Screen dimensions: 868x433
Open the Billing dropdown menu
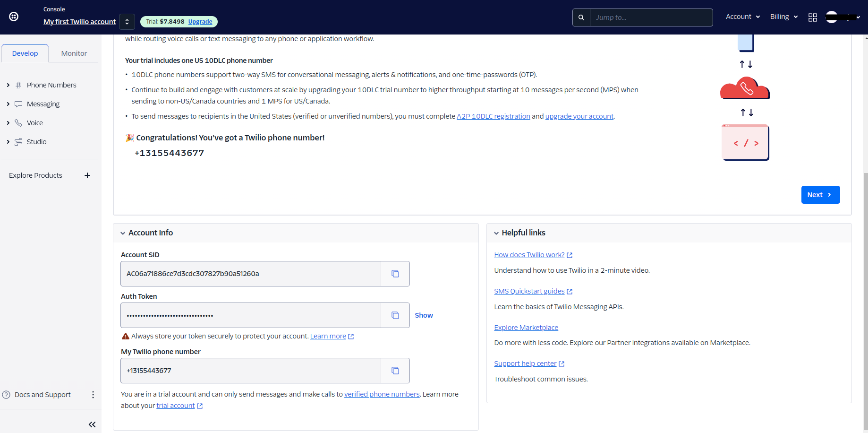click(784, 17)
